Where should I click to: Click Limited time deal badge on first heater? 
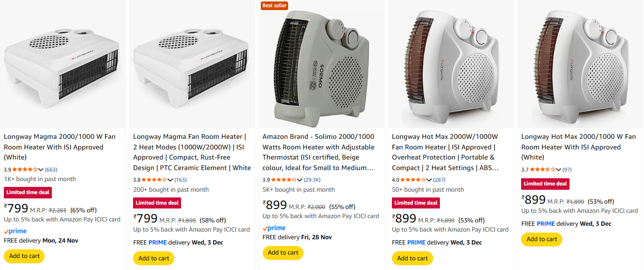pyautogui.click(x=28, y=193)
